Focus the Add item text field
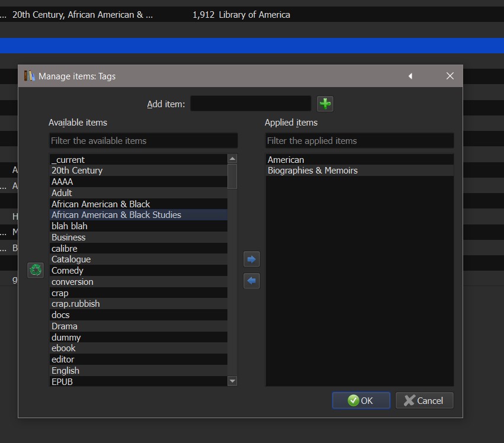 click(x=251, y=104)
